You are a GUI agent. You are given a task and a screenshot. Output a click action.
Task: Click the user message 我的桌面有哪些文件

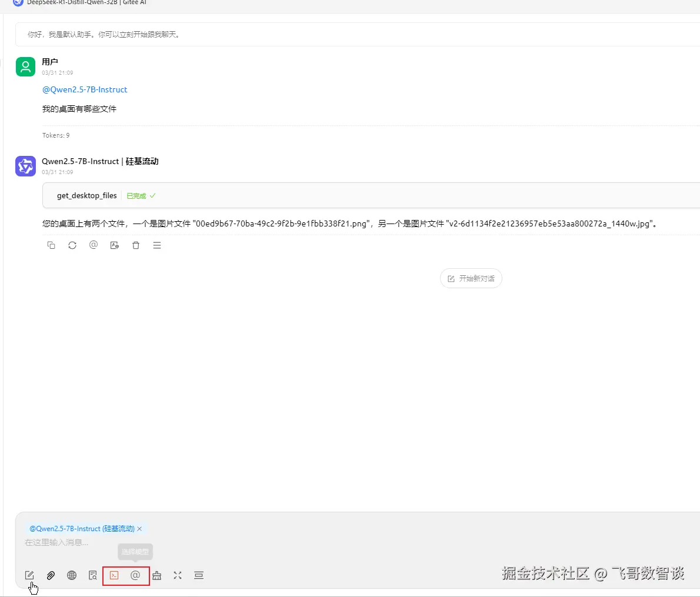coord(79,109)
